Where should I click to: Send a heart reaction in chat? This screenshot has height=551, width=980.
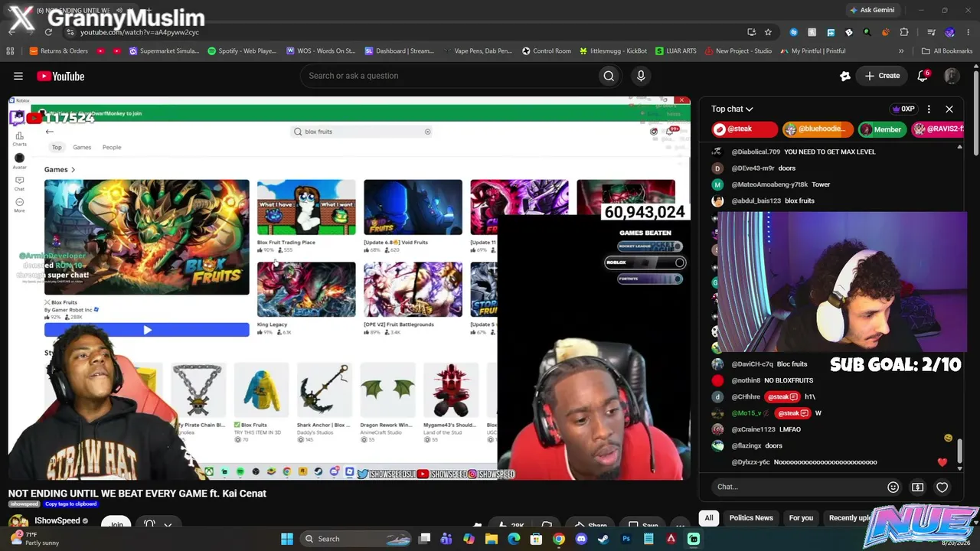(942, 487)
